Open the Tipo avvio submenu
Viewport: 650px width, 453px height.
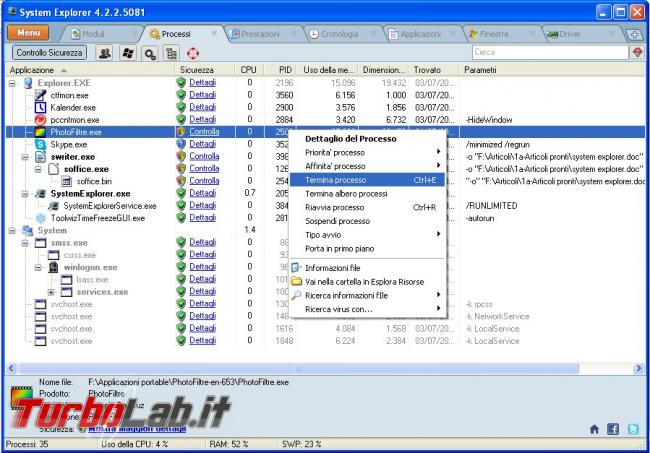(x=367, y=235)
